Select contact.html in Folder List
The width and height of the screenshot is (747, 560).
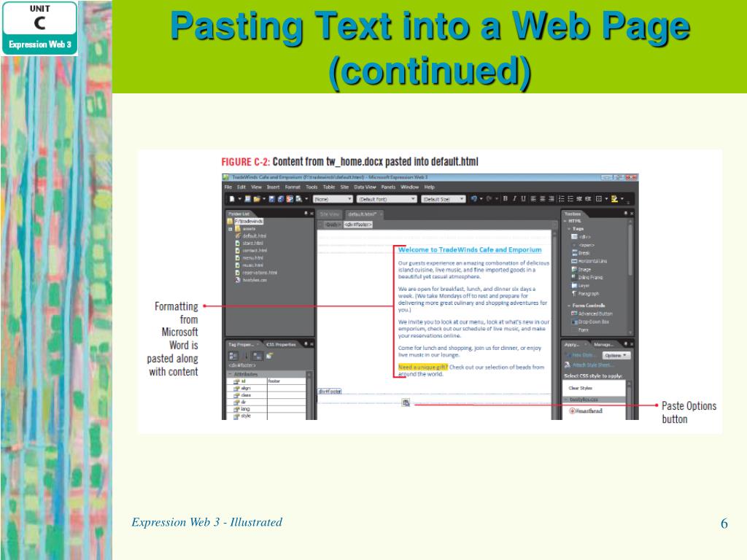tap(255, 251)
